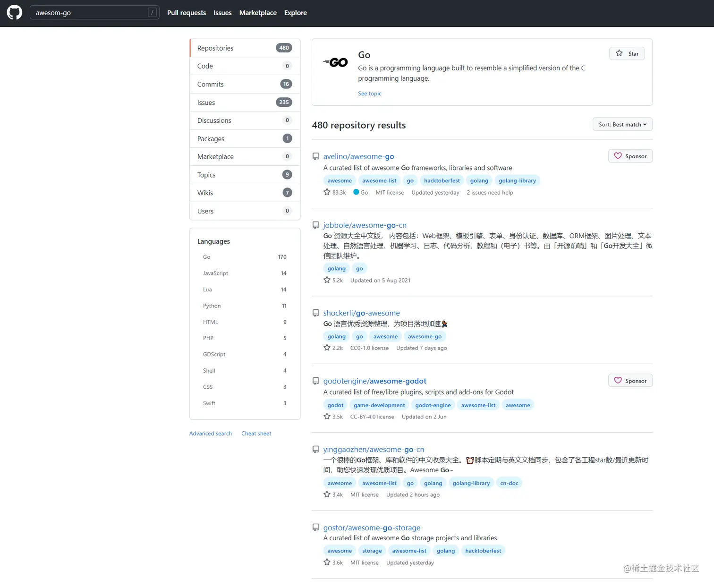Open the gostor/awesome-go-storage repository

pyautogui.click(x=372, y=528)
